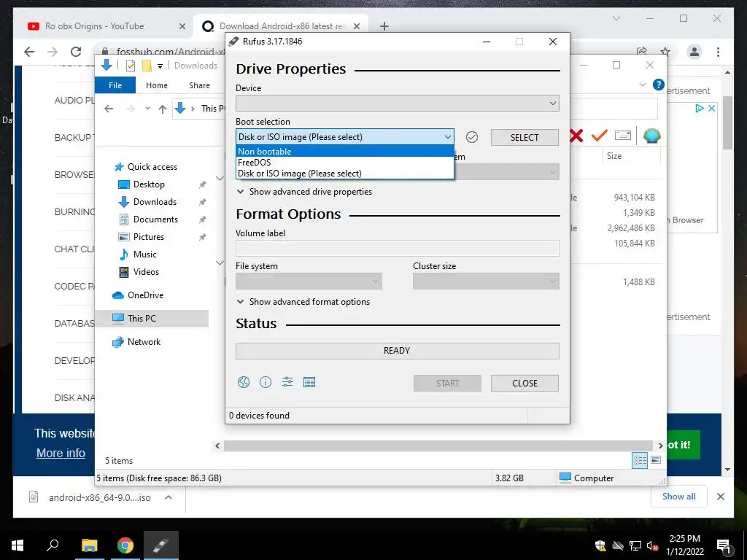Screen dimensions: 747x560
Task: Click the START button
Action: [x=447, y=383]
